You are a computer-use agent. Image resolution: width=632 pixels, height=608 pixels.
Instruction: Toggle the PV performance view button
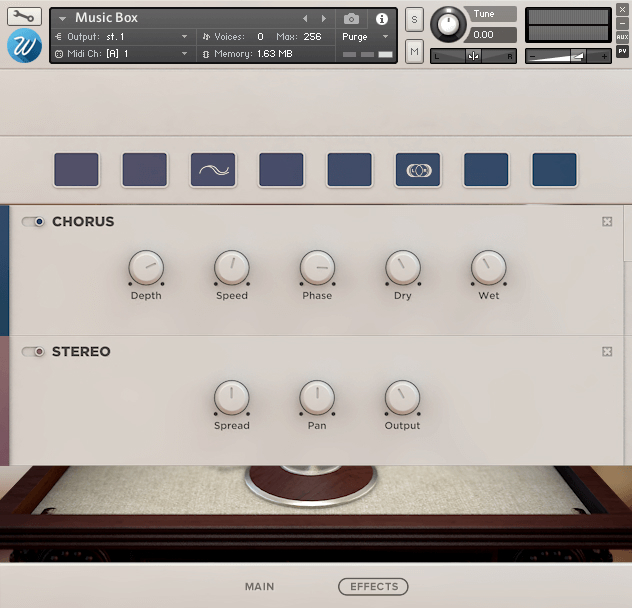coord(622,51)
